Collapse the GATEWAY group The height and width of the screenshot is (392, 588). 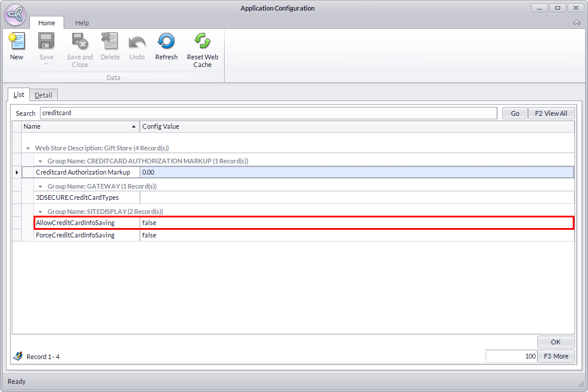coord(40,187)
